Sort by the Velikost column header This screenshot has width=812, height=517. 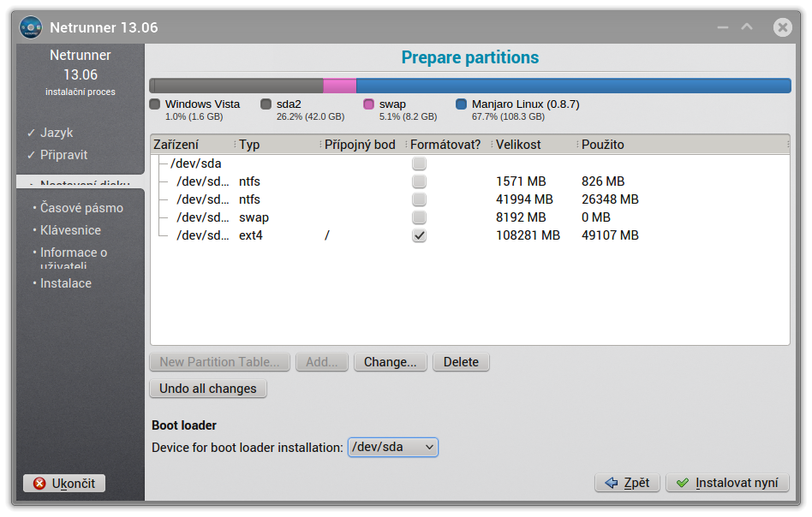pyautogui.click(x=535, y=145)
